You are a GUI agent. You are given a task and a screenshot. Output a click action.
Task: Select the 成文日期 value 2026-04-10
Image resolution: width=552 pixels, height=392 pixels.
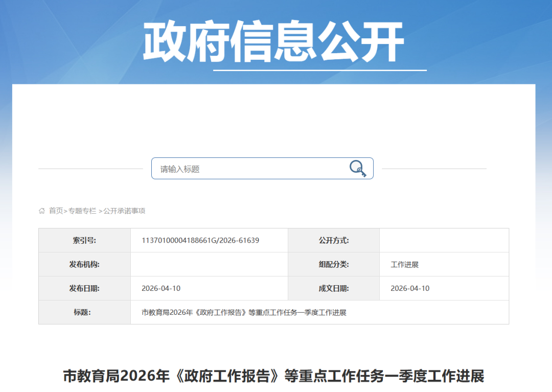point(410,288)
